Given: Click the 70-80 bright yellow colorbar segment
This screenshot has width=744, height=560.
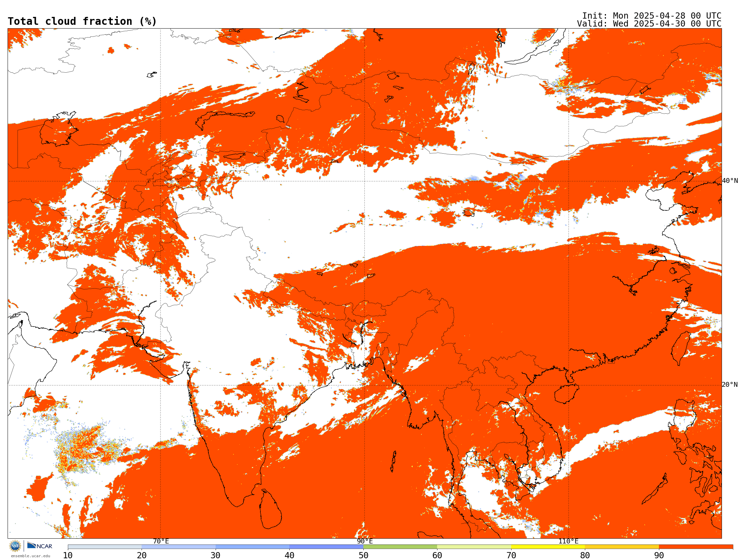Looking at the screenshot, I should [548, 547].
